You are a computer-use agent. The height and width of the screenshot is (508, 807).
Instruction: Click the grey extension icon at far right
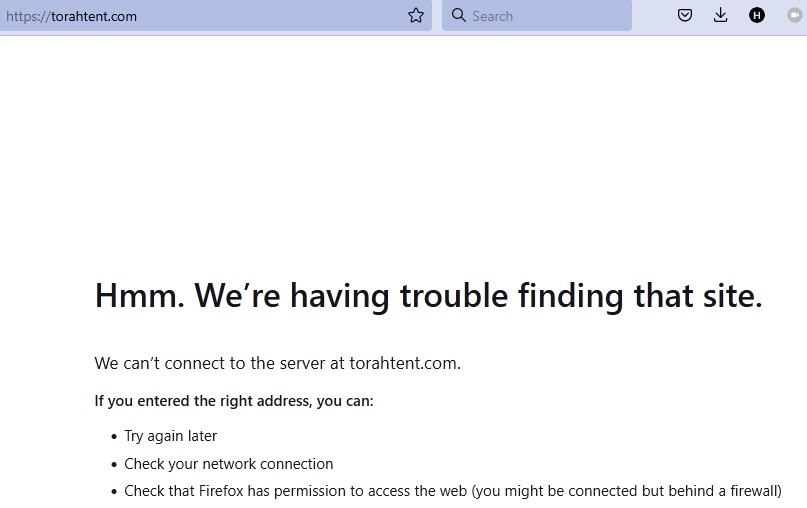tap(797, 16)
